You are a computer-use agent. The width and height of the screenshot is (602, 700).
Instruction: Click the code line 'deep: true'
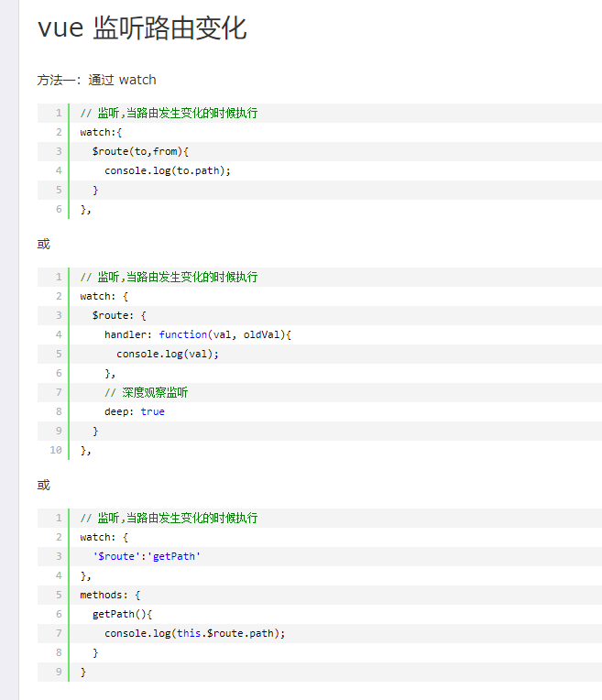pos(135,411)
